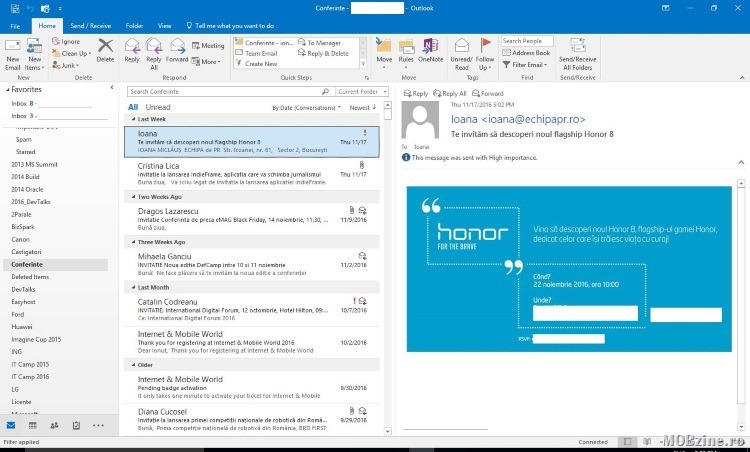Create a New Email from the ribbon
This screenshot has width=750, height=452.
coord(12,55)
